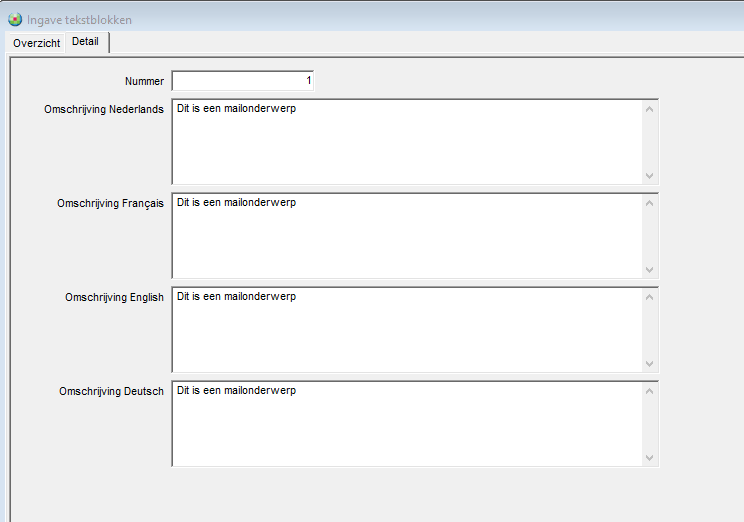The height and width of the screenshot is (522, 744).
Task: Click inside the Omschrijving Deutsch text box
Action: [x=405, y=423]
